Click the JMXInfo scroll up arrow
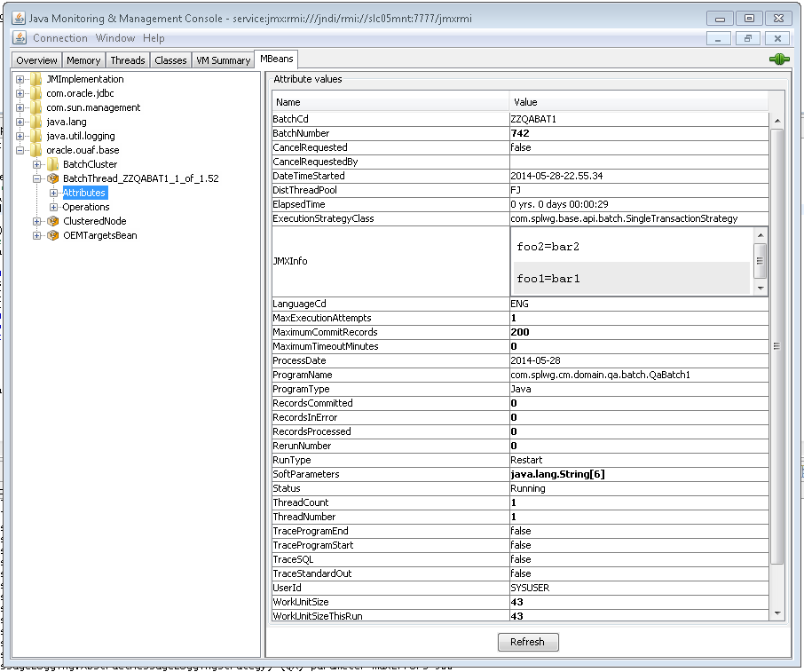804x672 pixels. tap(761, 235)
